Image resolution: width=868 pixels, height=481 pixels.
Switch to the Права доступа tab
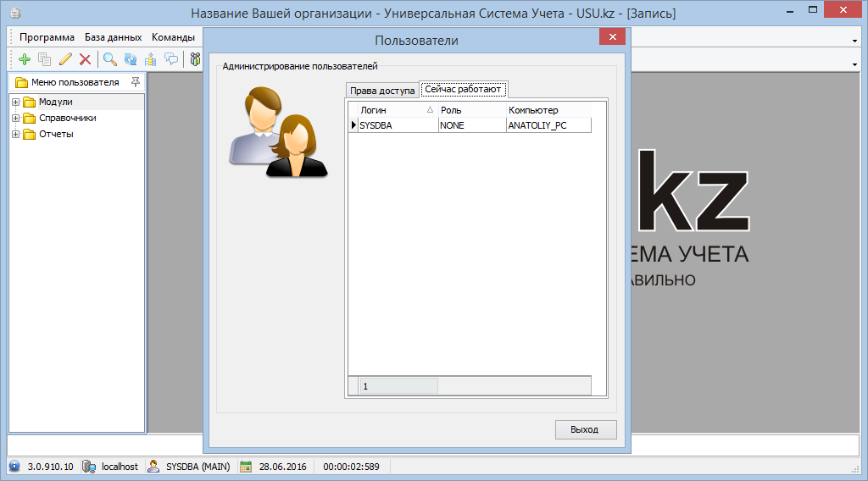[x=382, y=90]
